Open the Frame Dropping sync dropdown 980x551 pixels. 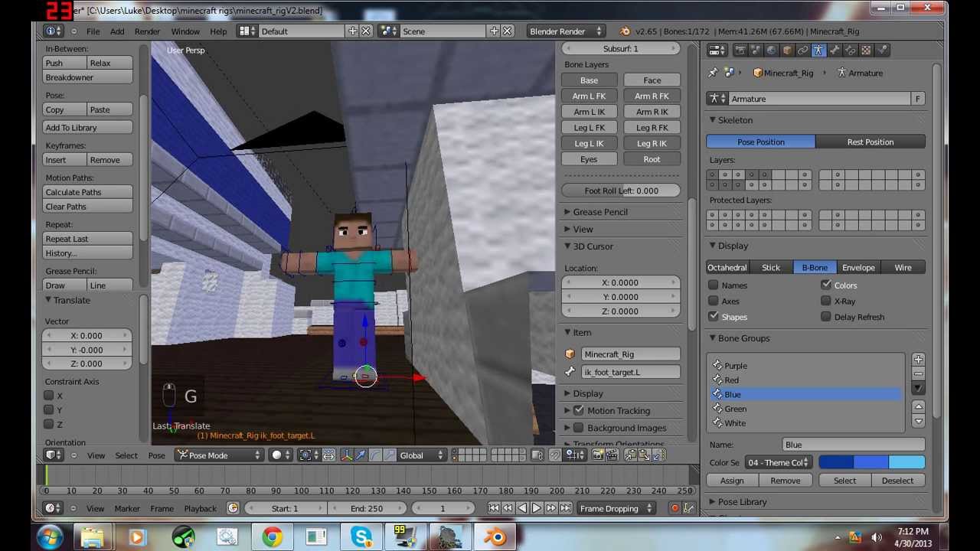pos(616,508)
